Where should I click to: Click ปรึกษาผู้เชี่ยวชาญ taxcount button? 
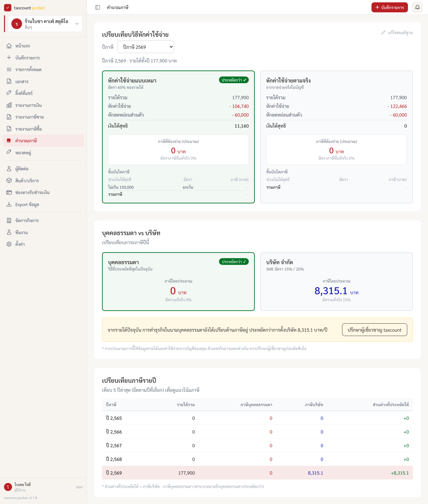pos(374,330)
